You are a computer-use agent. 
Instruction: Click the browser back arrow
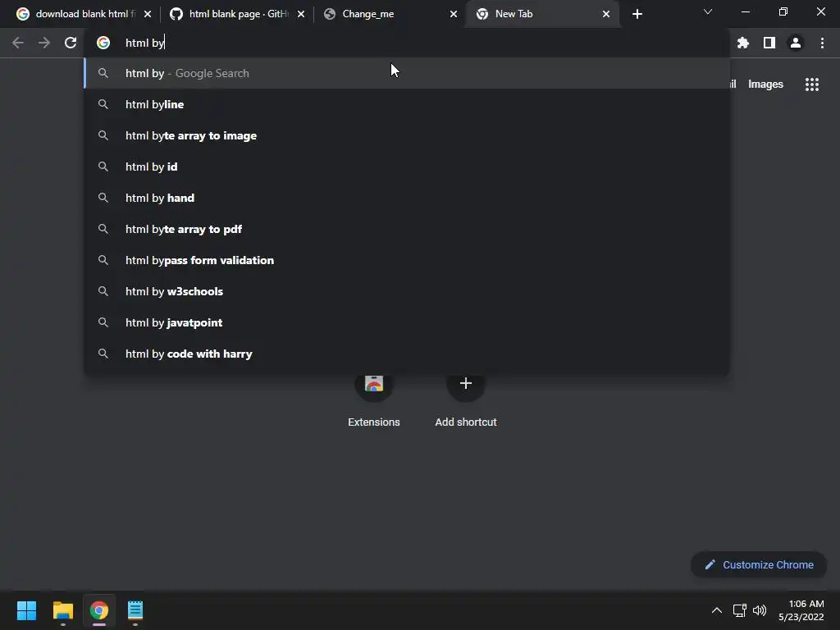point(18,43)
